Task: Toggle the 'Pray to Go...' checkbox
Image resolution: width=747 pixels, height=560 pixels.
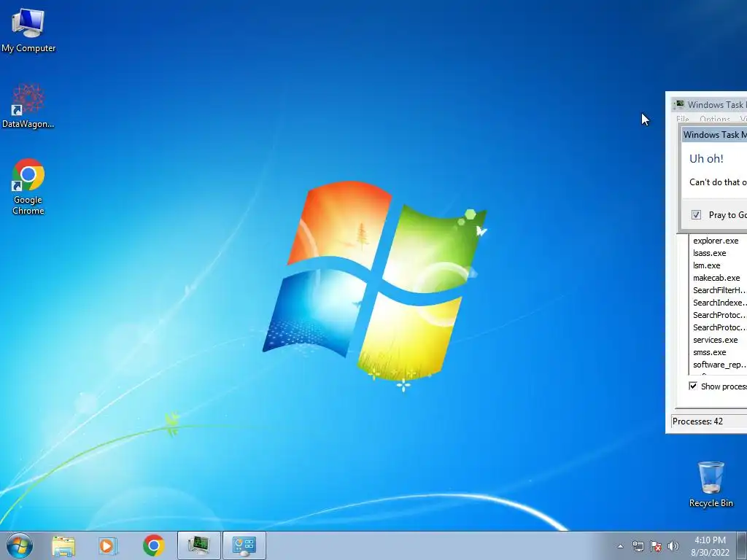Action: pyautogui.click(x=696, y=215)
